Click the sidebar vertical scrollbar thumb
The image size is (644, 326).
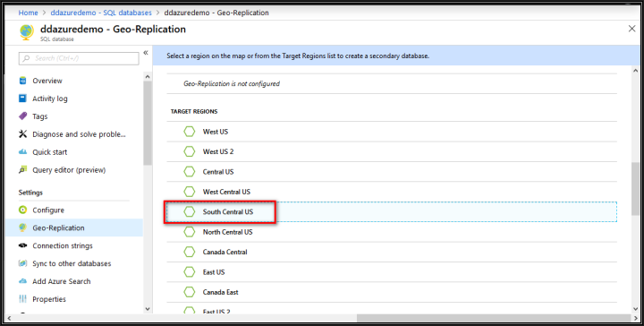(148, 123)
